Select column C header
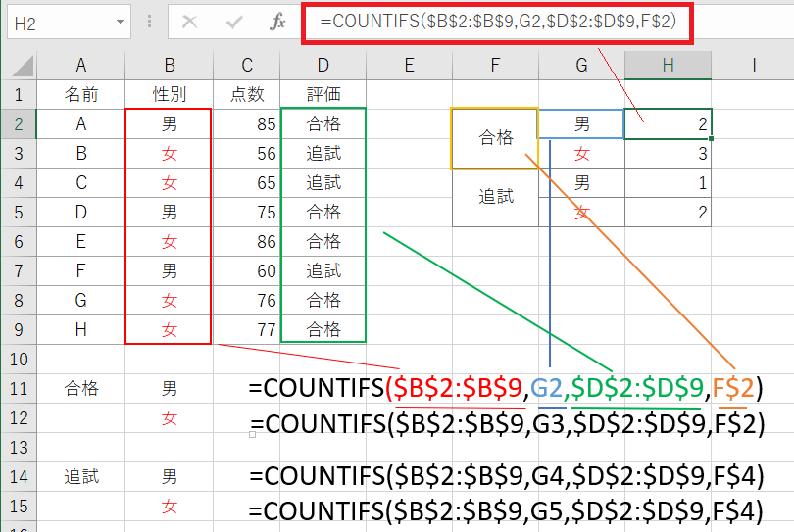This screenshot has height=532, width=794. click(x=247, y=66)
